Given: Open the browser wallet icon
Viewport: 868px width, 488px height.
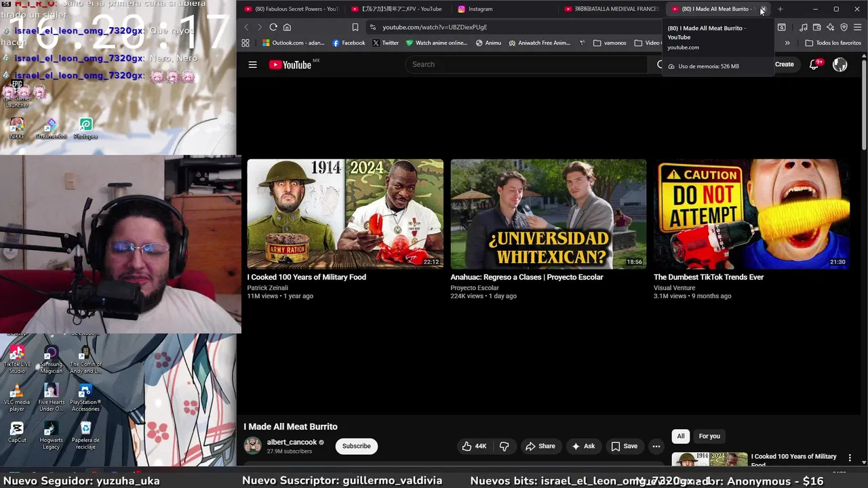Looking at the screenshot, I should (x=817, y=27).
